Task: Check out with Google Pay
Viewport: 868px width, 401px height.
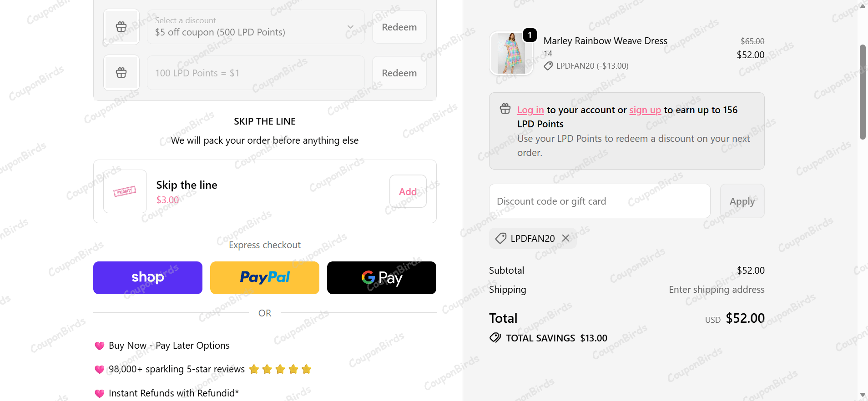Action: coord(382,278)
